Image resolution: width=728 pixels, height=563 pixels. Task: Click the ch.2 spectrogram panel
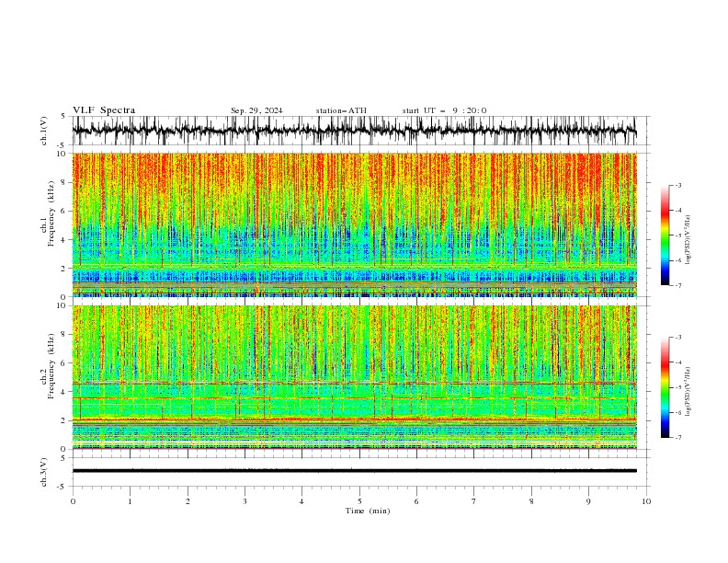(354, 377)
